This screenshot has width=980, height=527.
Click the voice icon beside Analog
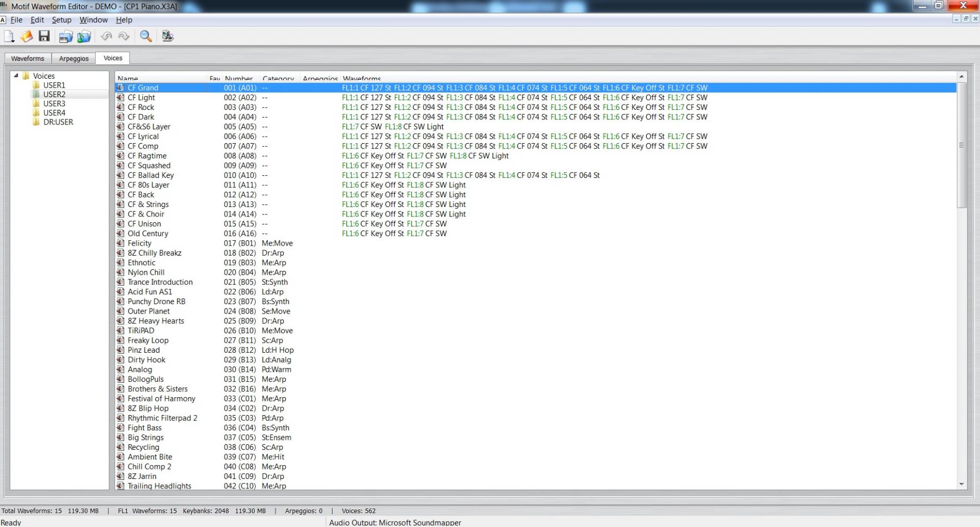[120, 370]
